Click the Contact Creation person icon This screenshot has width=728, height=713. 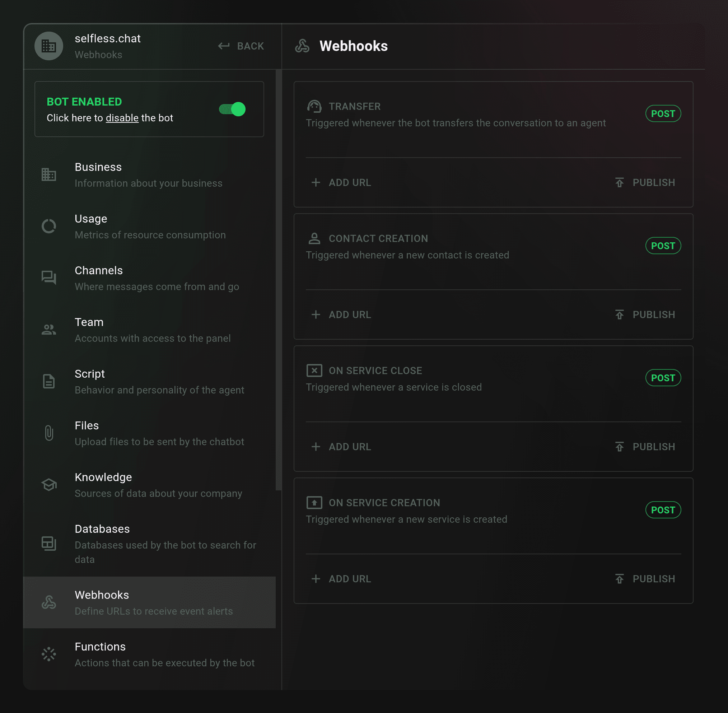coord(314,238)
